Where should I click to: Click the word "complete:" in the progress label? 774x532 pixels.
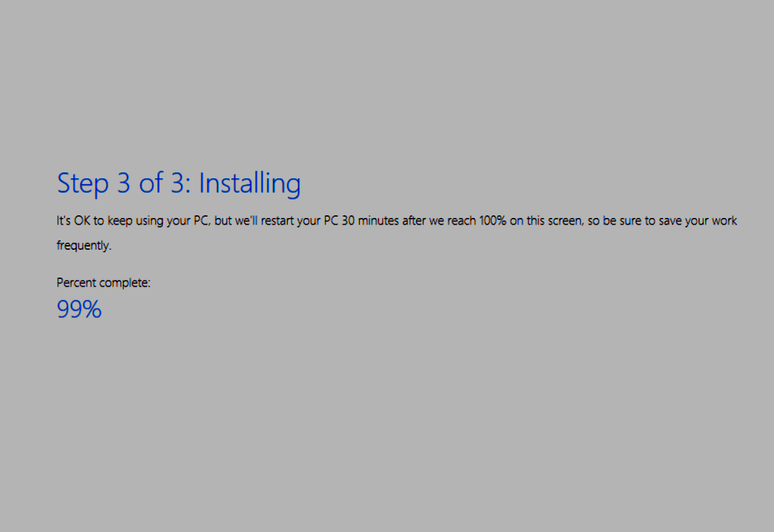click(123, 283)
